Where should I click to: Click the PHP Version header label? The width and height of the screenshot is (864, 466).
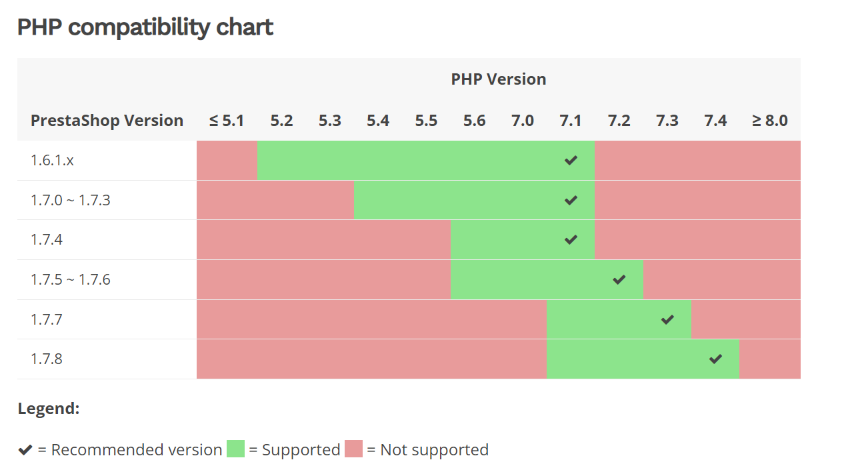[498, 79]
